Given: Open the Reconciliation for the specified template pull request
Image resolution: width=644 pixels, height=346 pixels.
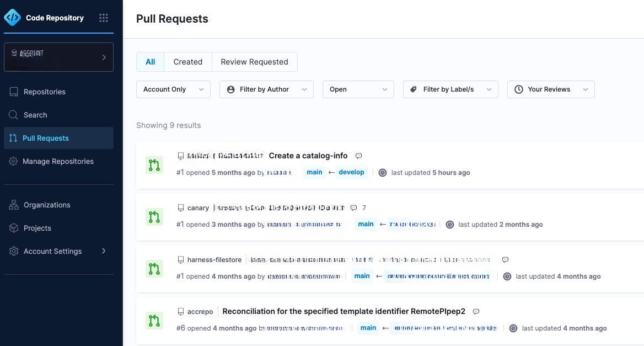Looking at the screenshot, I should pyautogui.click(x=344, y=311).
